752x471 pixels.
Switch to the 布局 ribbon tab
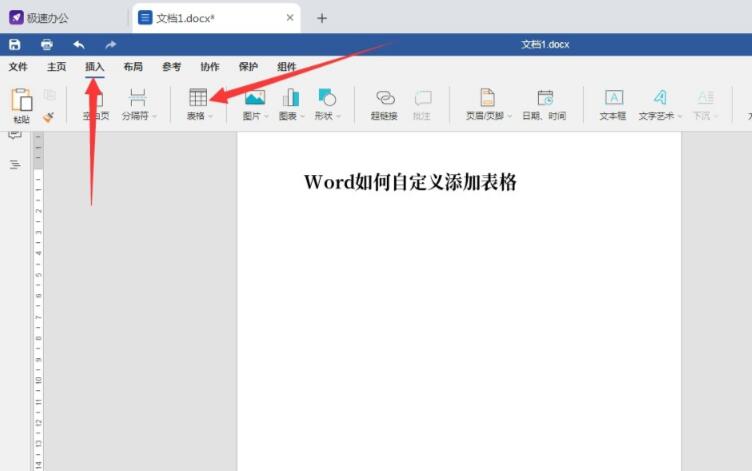(133, 67)
